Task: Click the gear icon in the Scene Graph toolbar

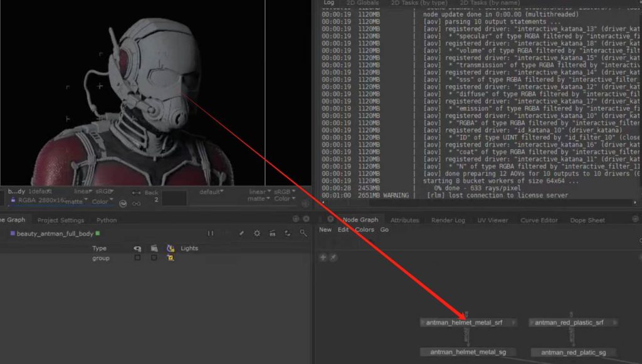Action: pos(256,234)
